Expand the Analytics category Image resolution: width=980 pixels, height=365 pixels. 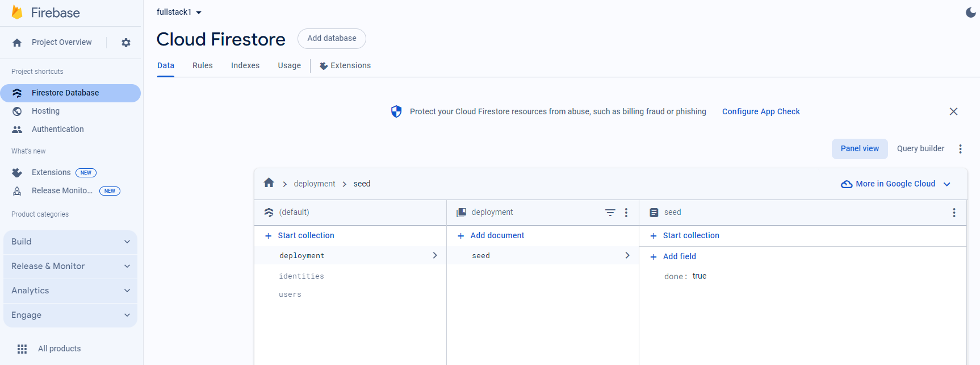pos(70,291)
